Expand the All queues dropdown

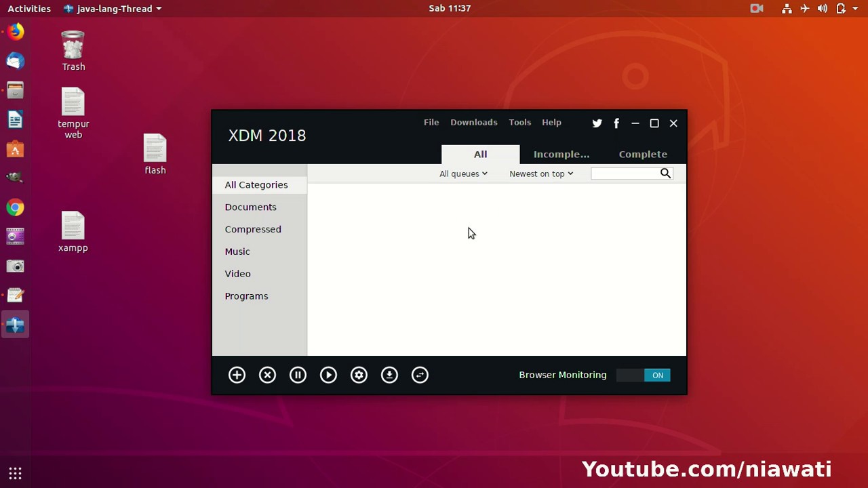463,174
